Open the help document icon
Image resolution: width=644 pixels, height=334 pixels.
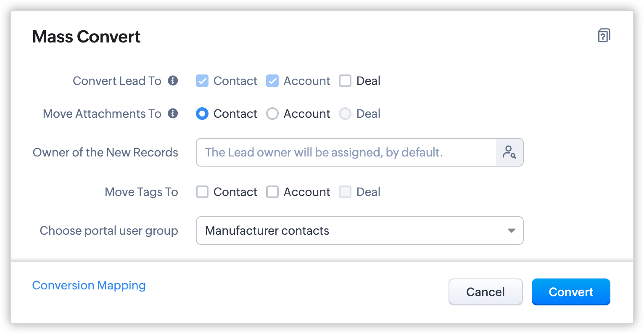click(604, 36)
